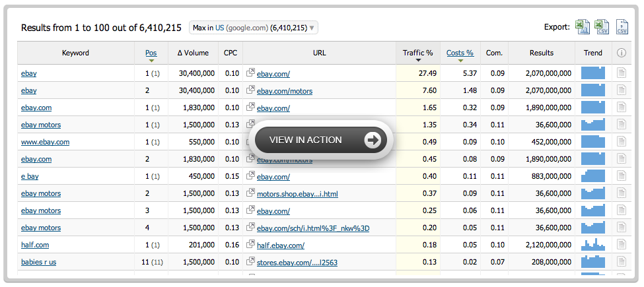The width and height of the screenshot is (644, 287).
Task: Open external link icon beside motors.shop.ebay URL
Action: pos(250,193)
